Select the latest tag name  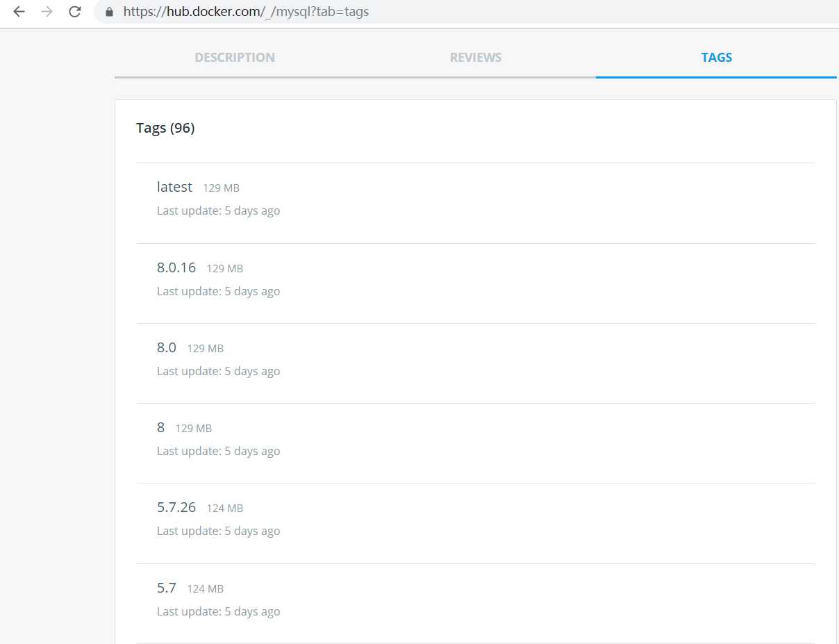coord(174,187)
